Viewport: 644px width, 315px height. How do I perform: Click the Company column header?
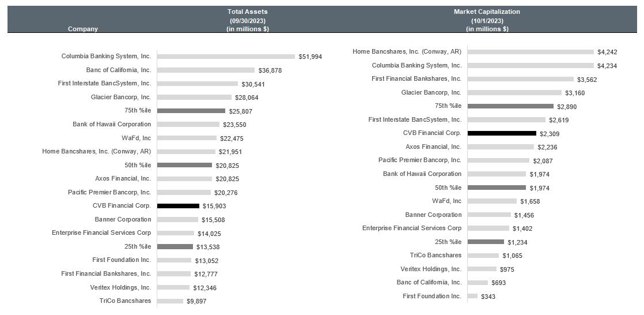(x=83, y=29)
